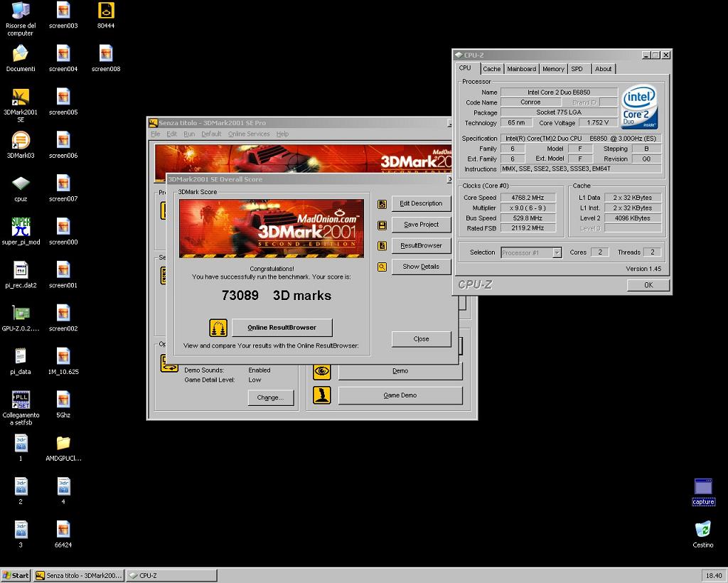Screen dimensions: 728x583
Task: Switch to About tab in CPU-Z
Action: click(603, 69)
